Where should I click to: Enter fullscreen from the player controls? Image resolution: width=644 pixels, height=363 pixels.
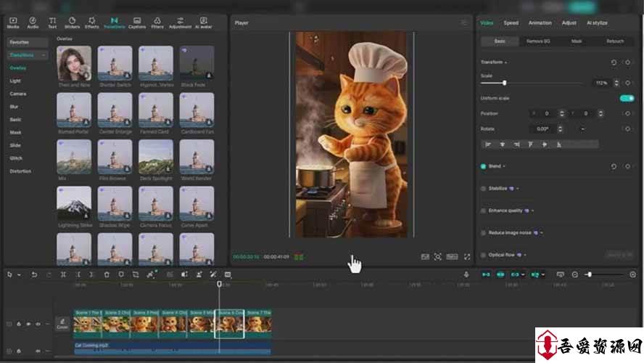coord(467,256)
